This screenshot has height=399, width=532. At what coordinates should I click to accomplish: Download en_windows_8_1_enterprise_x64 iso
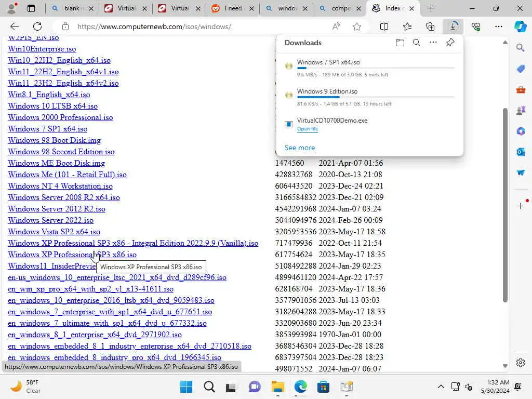click(x=95, y=335)
